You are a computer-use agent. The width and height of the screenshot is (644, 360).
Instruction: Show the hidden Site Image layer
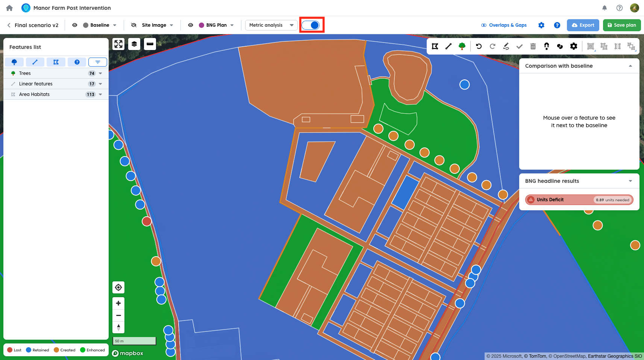(x=133, y=25)
